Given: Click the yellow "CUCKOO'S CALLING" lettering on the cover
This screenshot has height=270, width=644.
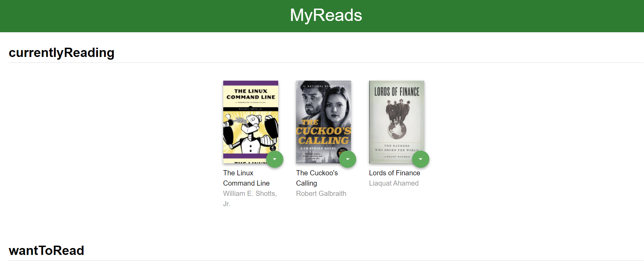Looking at the screenshot, I should tap(323, 136).
